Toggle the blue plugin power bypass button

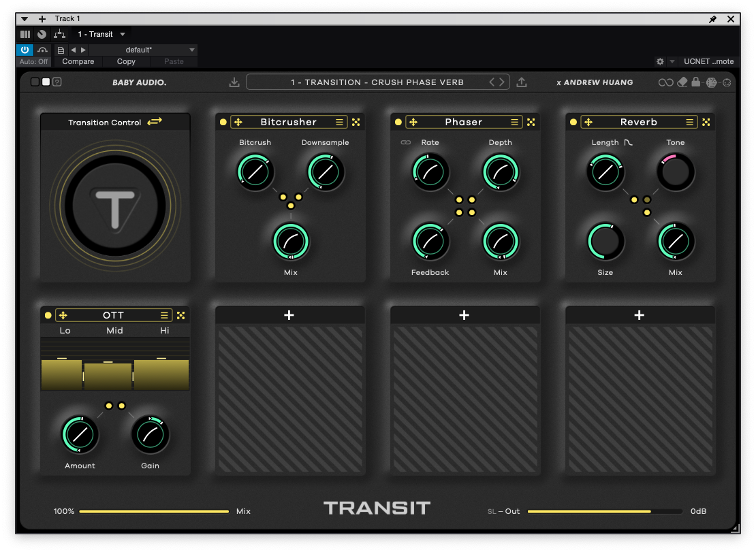[25, 50]
